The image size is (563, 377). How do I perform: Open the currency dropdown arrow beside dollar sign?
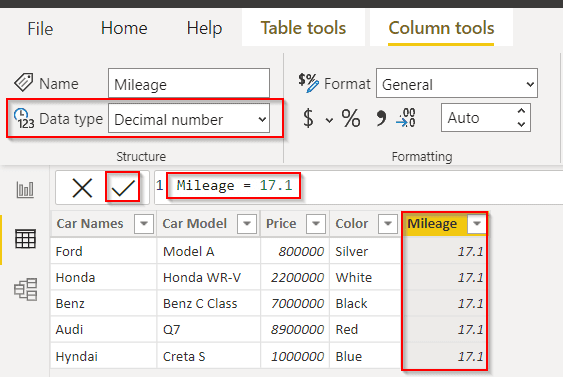(x=329, y=120)
